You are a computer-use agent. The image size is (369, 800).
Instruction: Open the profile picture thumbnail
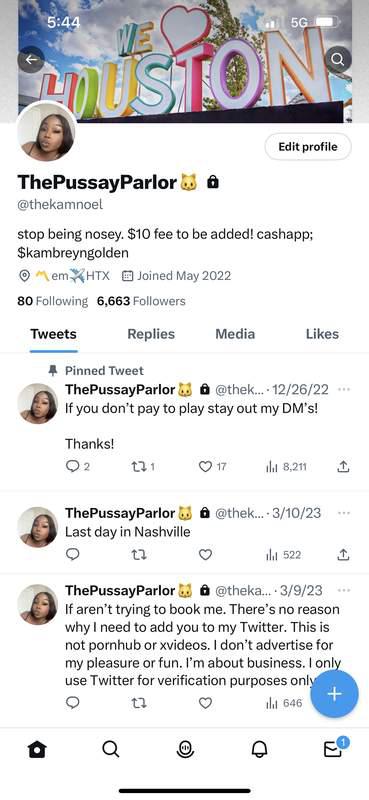tap(46, 133)
